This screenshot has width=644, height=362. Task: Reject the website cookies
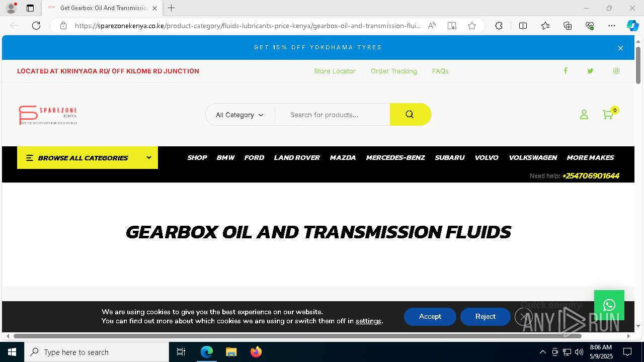486,317
